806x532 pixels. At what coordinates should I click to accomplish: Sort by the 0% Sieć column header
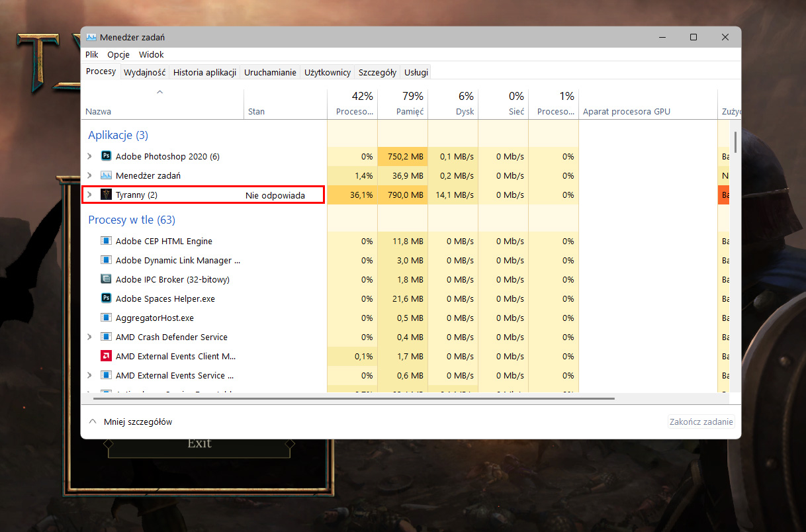[x=504, y=104]
